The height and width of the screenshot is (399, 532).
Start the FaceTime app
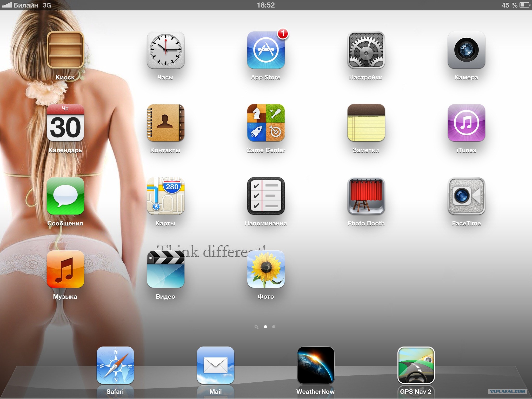coord(466,196)
